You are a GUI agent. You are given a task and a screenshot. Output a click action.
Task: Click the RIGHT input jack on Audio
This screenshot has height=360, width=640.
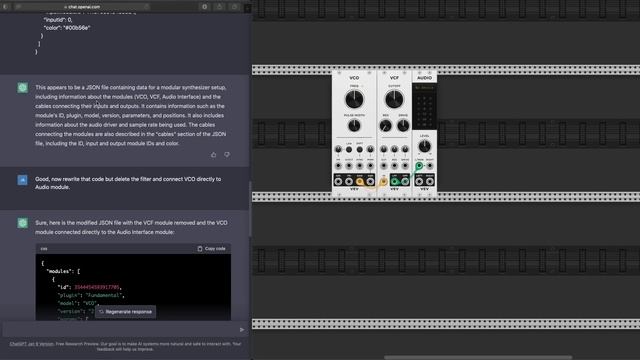point(430,166)
